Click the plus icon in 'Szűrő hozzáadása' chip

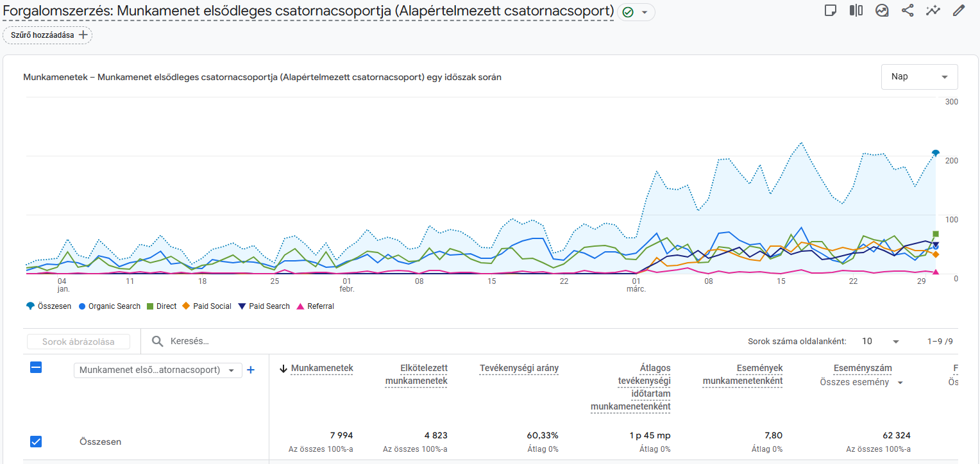83,35
